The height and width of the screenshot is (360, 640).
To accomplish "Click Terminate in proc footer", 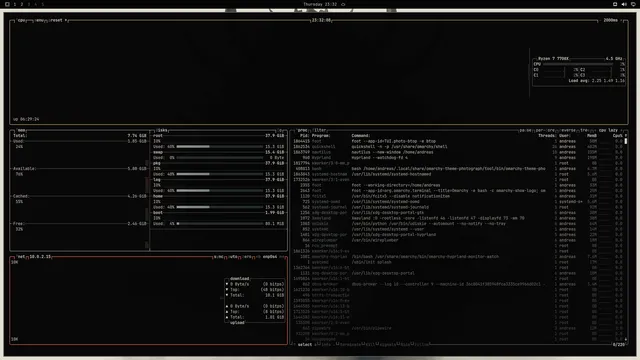I will [350, 344].
